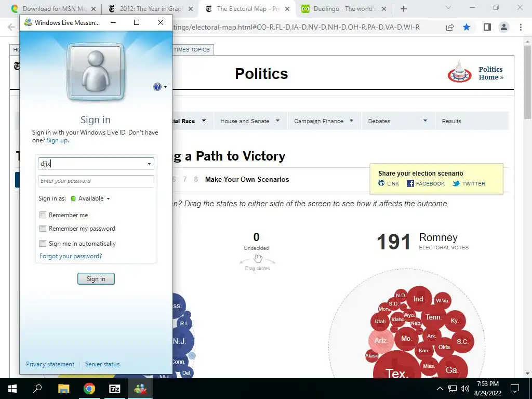Enable the Remember me checkbox
The height and width of the screenshot is (399, 532).
pos(43,215)
